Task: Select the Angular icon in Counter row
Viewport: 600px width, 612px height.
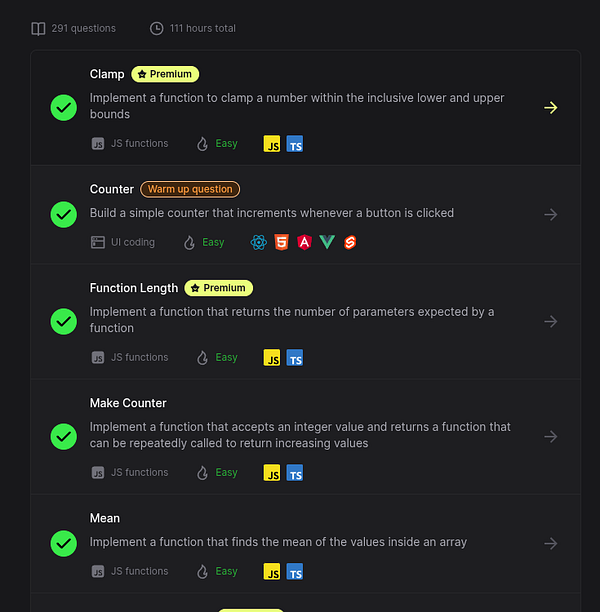Action: click(x=304, y=242)
